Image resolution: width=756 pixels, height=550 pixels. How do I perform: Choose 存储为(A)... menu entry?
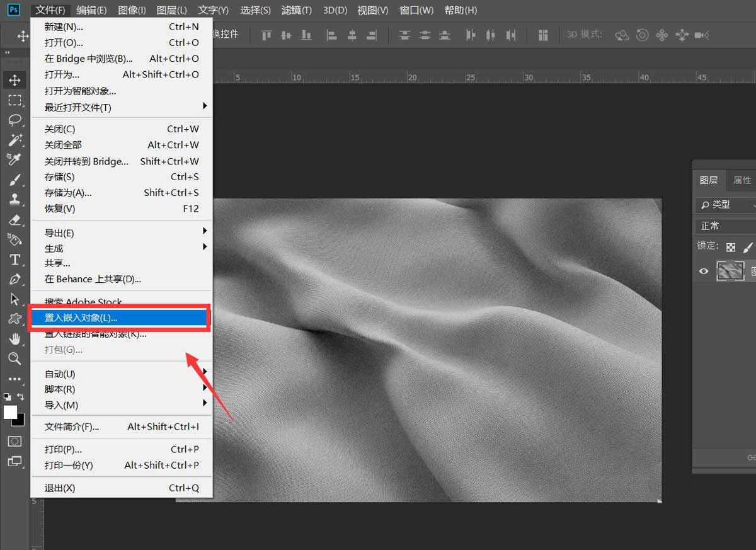(x=122, y=193)
